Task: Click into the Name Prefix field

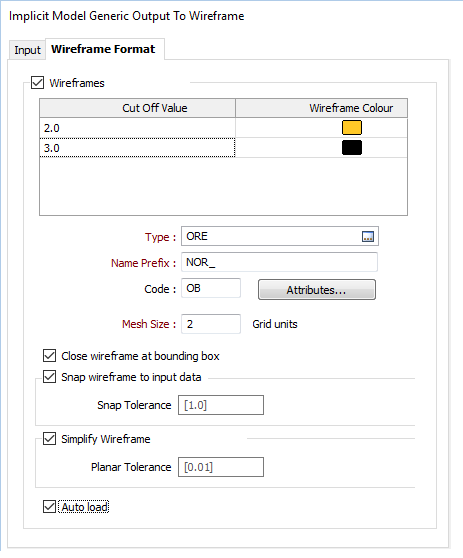Action: pos(279,262)
